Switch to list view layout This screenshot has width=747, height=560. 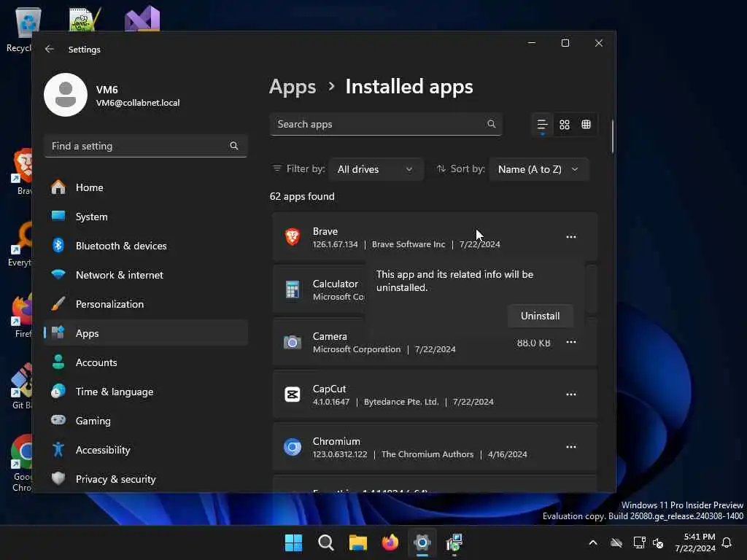point(542,124)
